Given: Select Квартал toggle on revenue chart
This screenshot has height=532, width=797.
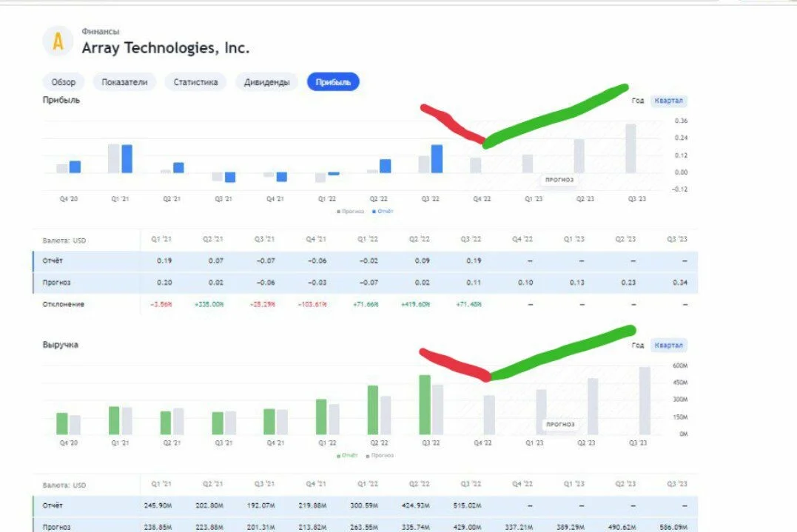Looking at the screenshot, I should click(668, 345).
